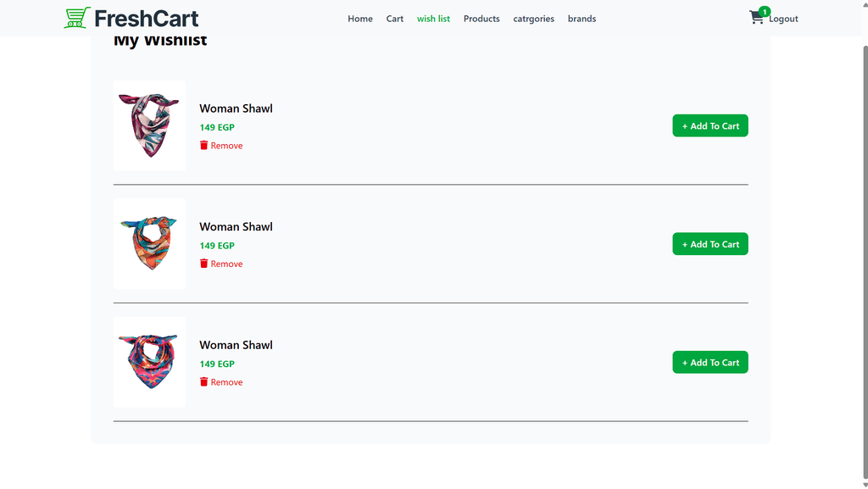
Task: Navigate to the Products page
Action: click(x=481, y=19)
